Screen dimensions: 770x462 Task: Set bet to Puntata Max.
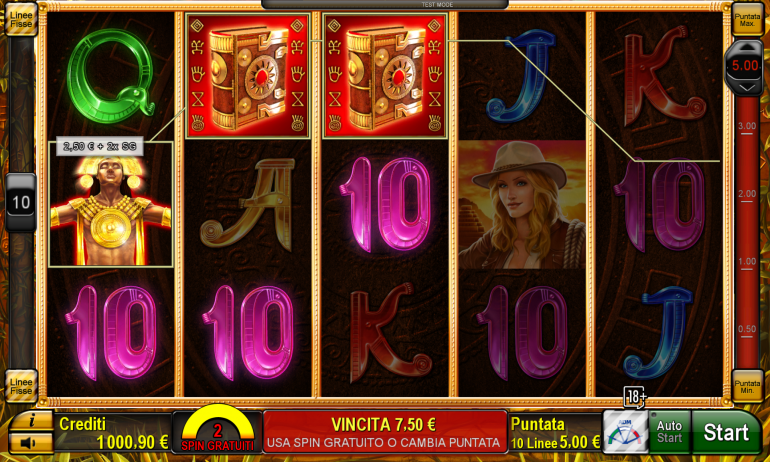click(748, 20)
